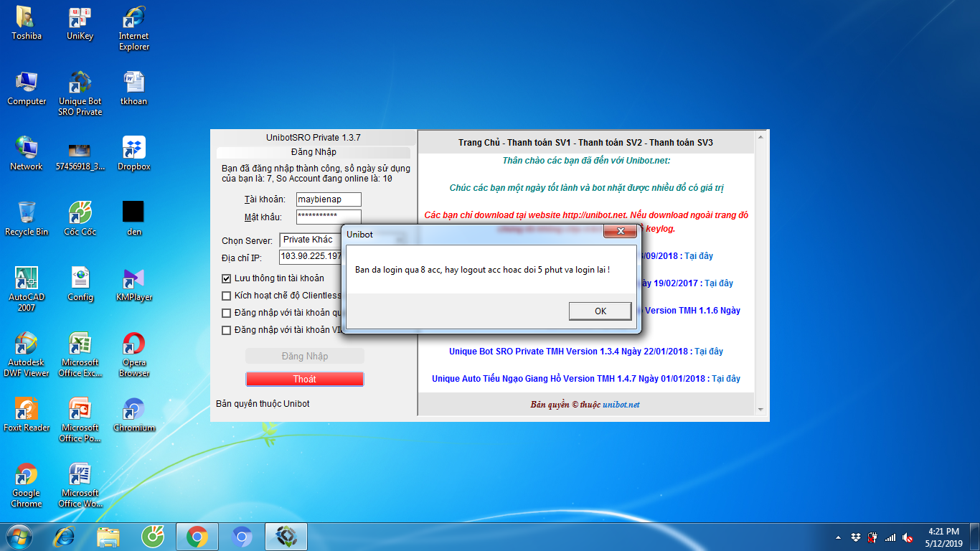Open the UniKey desktop shortcut
This screenshot has height=551, width=980.
(x=80, y=23)
